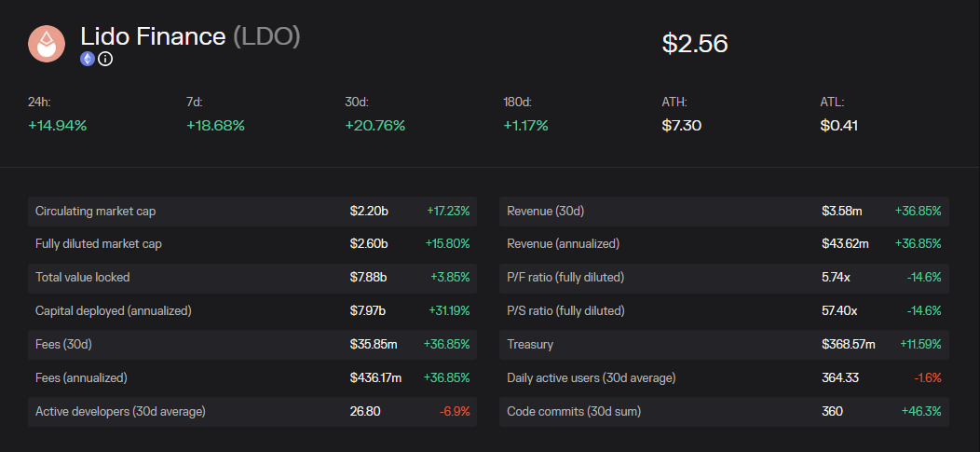The width and height of the screenshot is (980, 452).
Task: Click the Ethereum chain badge icon
Action: click(x=88, y=59)
